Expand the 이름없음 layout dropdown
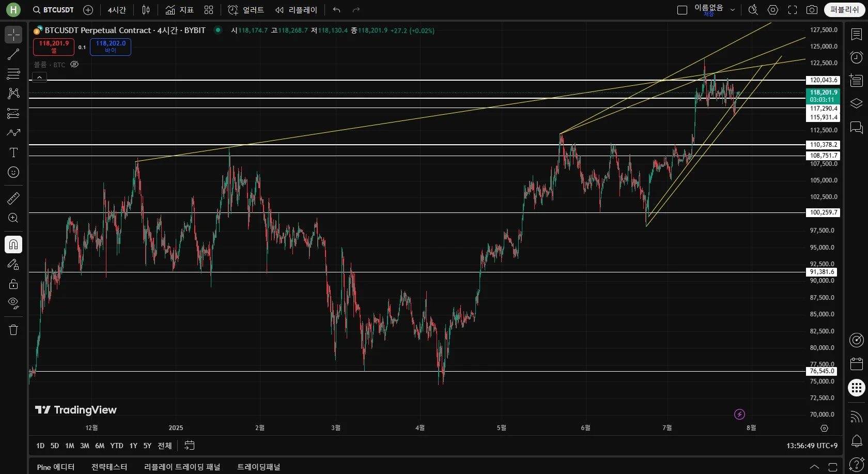Viewport: 868px width, 474px height. tap(733, 10)
